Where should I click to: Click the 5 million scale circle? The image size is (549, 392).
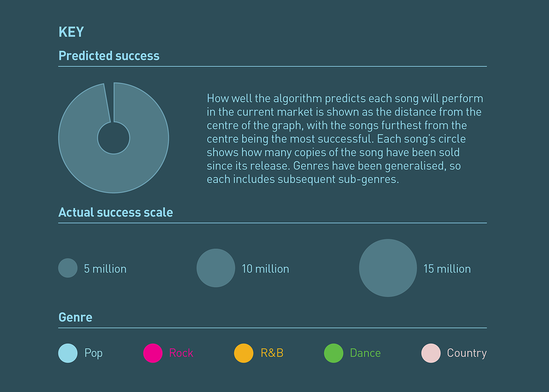[68, 268]
